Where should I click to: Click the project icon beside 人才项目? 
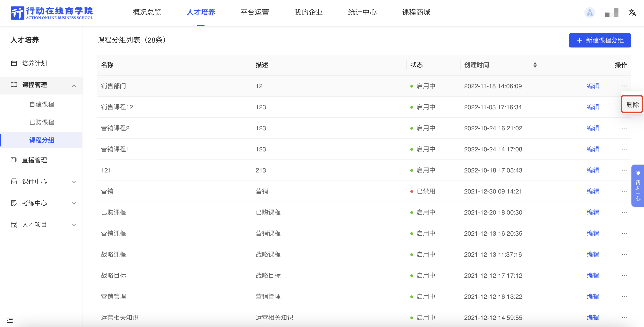tap(14, 224)
